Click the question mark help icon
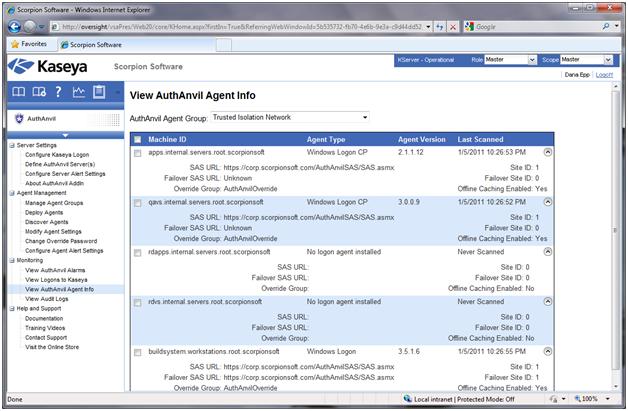 pyautogui.click(x=58, y=92)
